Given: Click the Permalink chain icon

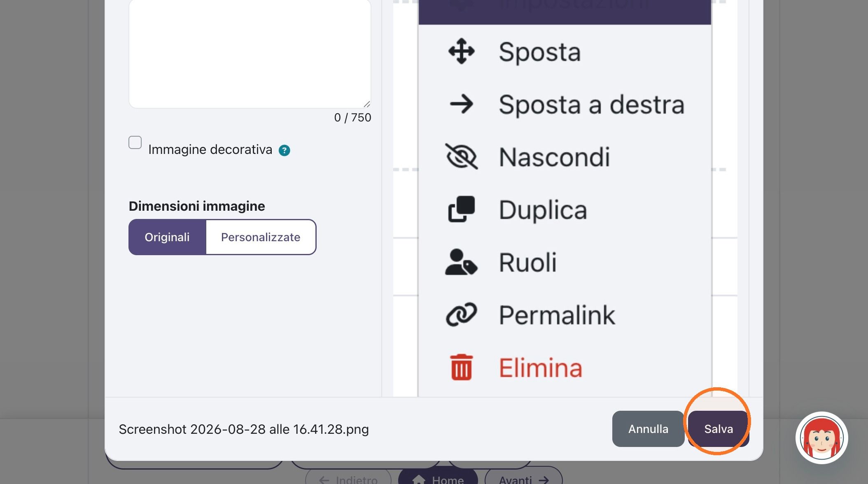Looking at the screenshot, I should pos(461,315).
